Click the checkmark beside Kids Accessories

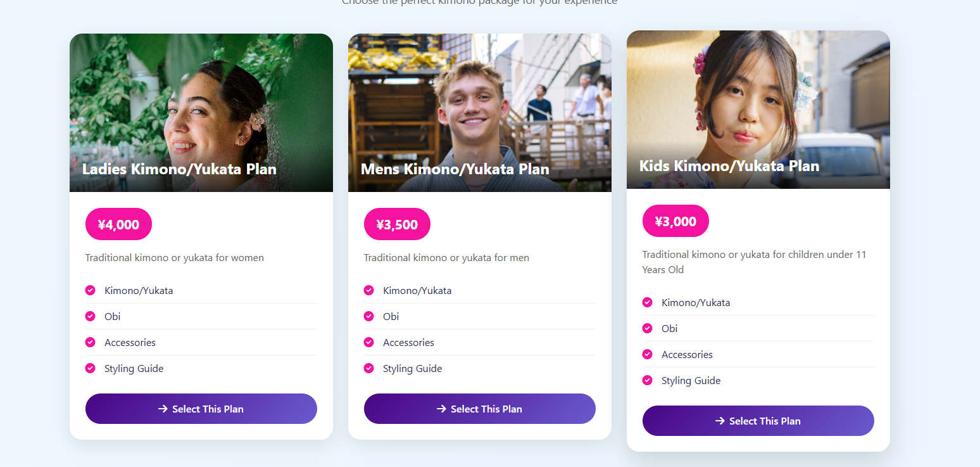coord(647,354)
